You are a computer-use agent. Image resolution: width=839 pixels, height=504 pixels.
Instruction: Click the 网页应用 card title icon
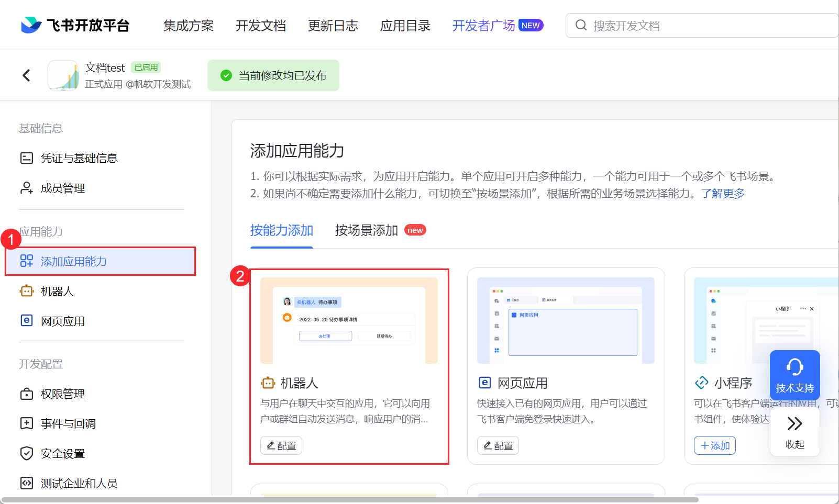coord(485,383)
